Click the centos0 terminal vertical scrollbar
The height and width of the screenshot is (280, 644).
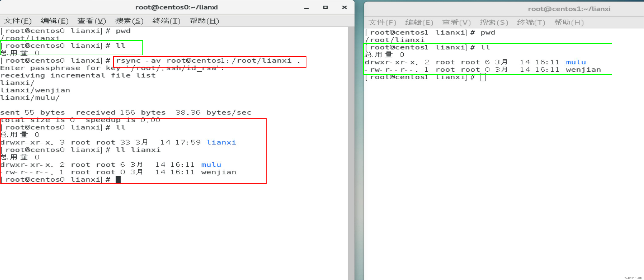(x=351, y=150)
